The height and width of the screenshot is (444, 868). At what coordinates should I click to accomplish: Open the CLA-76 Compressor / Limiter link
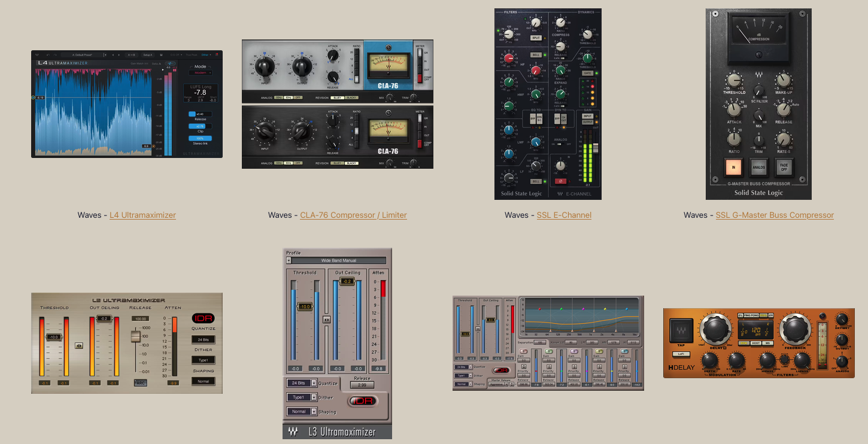353,215
